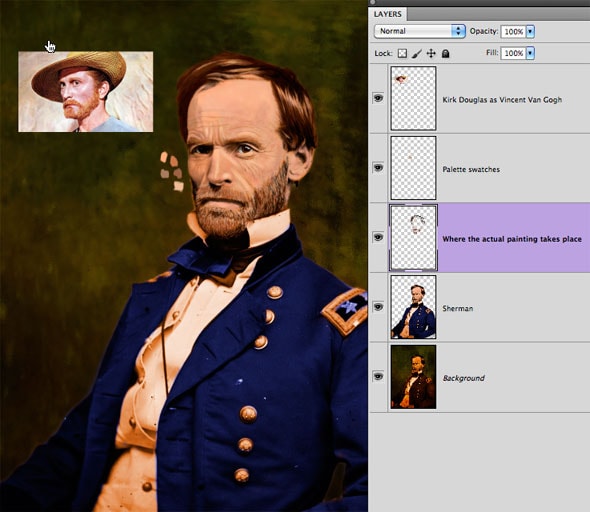Hide the Palette swatches layer
The height and width of the screenshot is (512, 590).
pos(378,168)
